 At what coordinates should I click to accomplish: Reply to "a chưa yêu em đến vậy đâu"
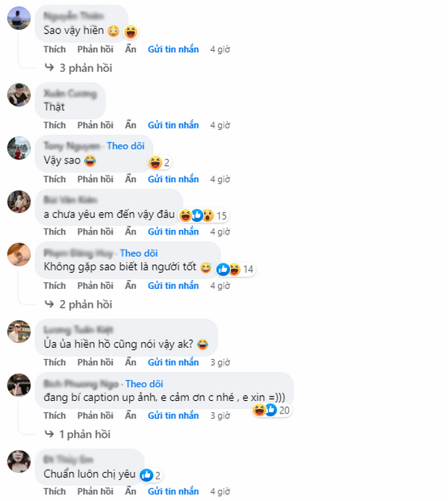pyautogui.click(x=96, y=231)
